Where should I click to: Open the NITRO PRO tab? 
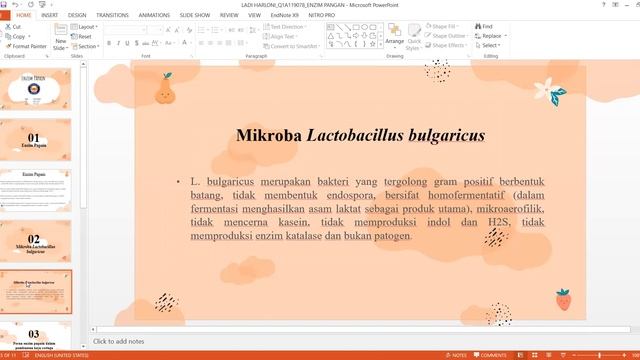coord(322,15)
